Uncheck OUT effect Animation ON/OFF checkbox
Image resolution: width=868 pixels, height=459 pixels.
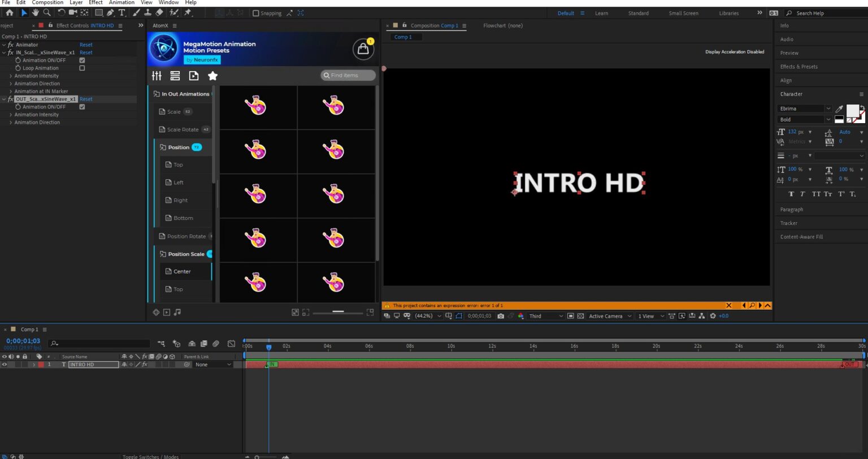(82, 107)
